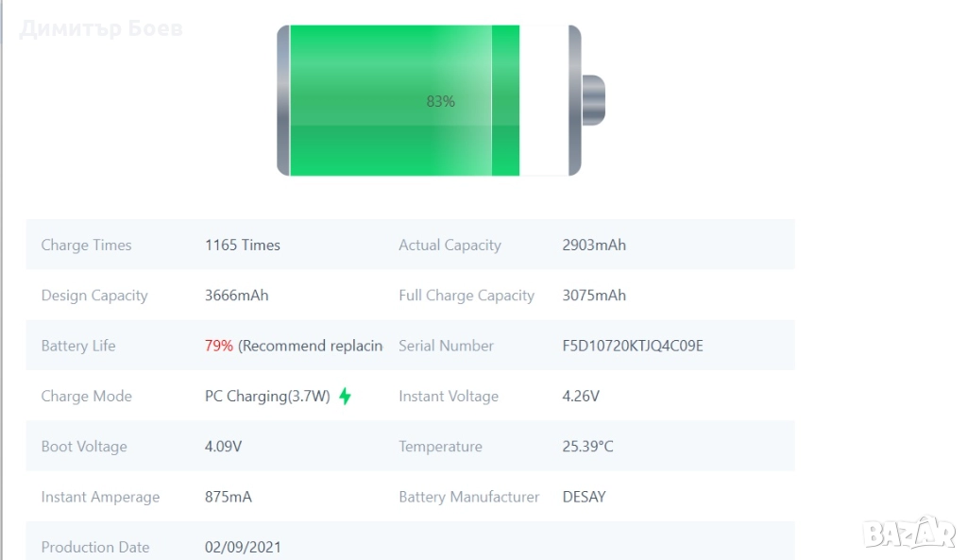
Task: Select the serial number F5D10720KTJQ4C09E
Action: pyautogui.click(x=633, y=346)
